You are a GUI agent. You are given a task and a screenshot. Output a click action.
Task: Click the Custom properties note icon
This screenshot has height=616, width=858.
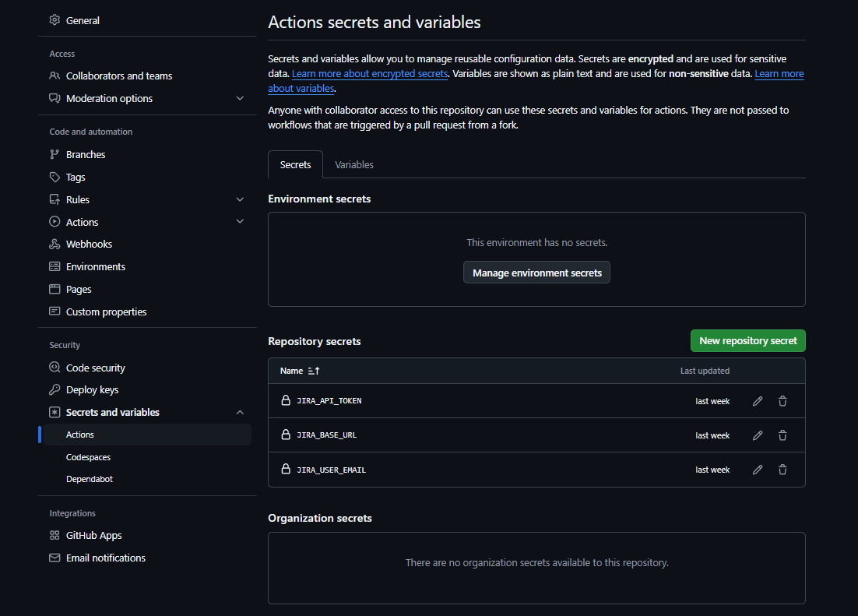click(x=55, y=312)
